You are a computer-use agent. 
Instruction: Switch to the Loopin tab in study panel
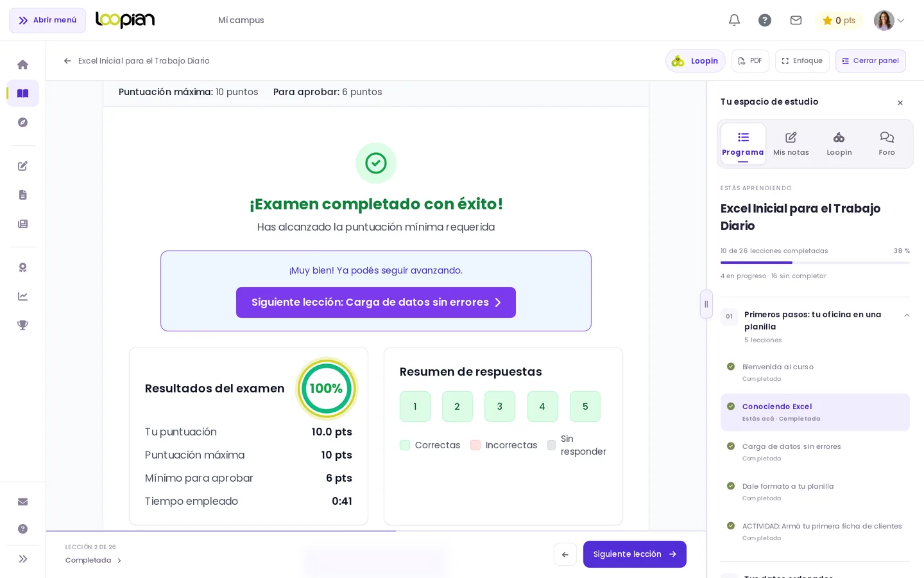point(839,144)
